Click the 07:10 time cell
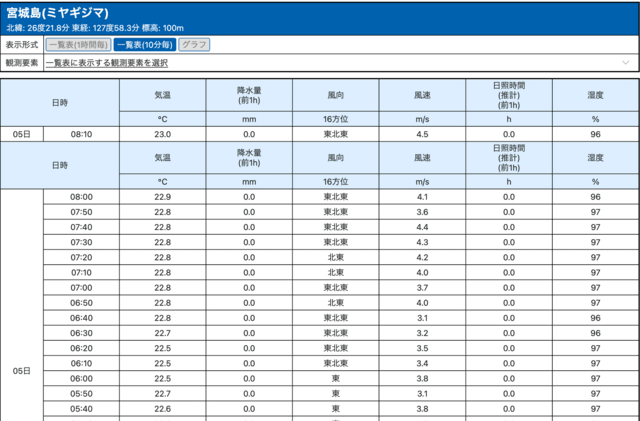 [x=81, y=272]
